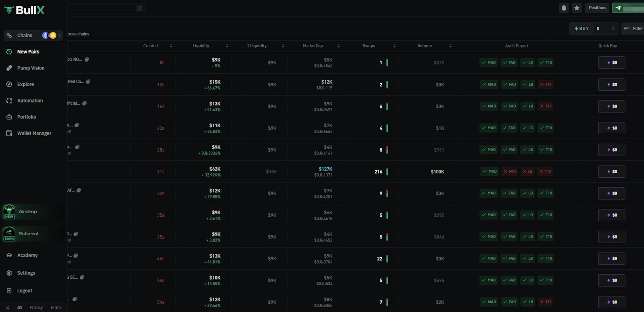The image size is (644, 312).
Task: Click the Telegram paper plane icon
Action: [618, 8]
